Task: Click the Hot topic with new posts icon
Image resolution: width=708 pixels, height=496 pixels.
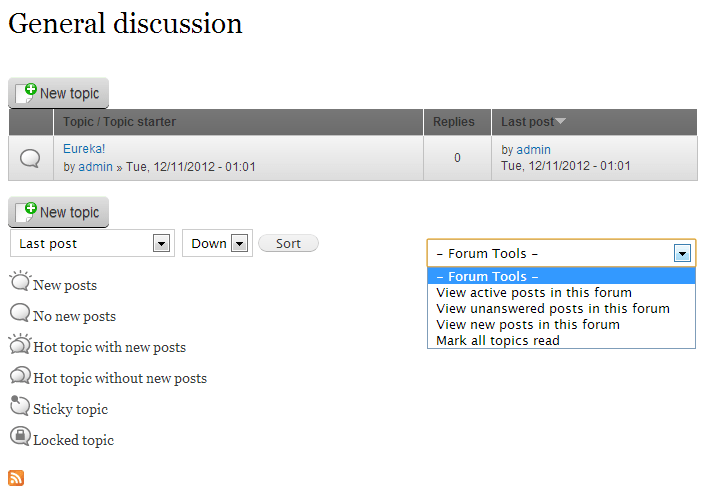Action: click(20, 345)
